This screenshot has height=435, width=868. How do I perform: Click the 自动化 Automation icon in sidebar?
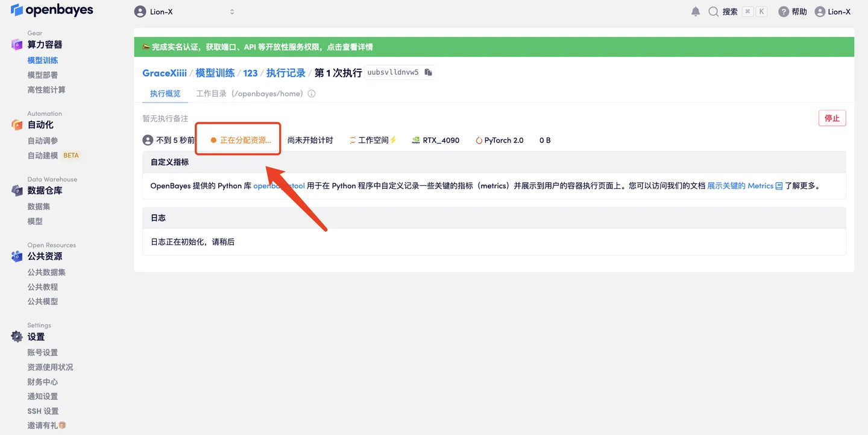click(x=16, y=124)
